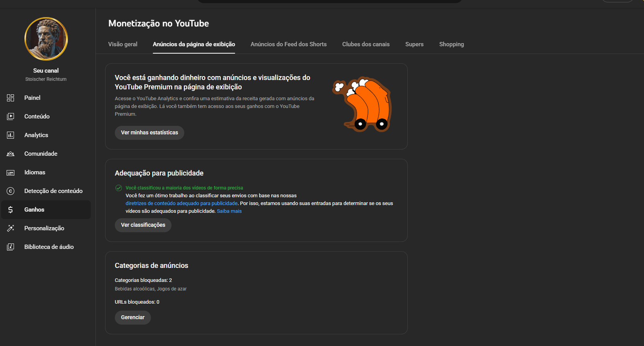
Task: Select the Comunidade people icon
Action: click(x=10, y=154)
